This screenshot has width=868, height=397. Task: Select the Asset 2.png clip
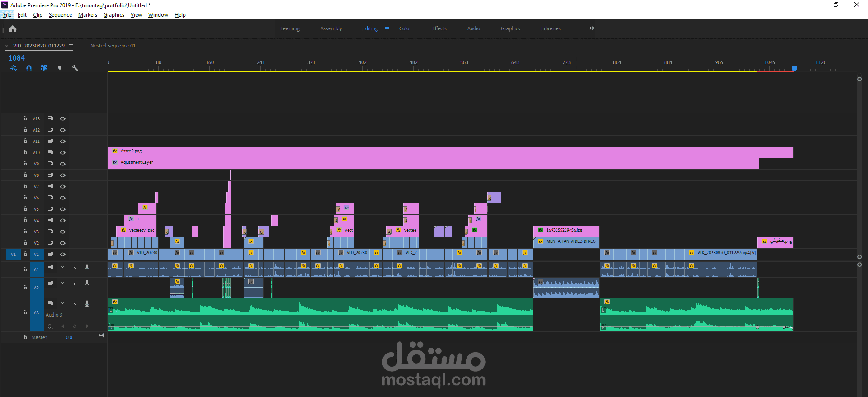click(450, 152)
